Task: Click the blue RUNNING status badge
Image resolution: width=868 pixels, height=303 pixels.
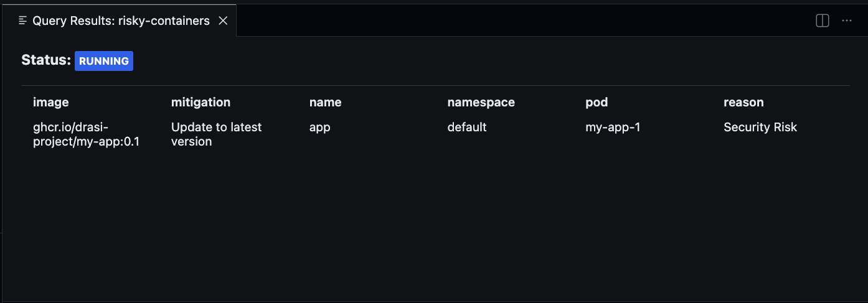Action: click(104, 61)
